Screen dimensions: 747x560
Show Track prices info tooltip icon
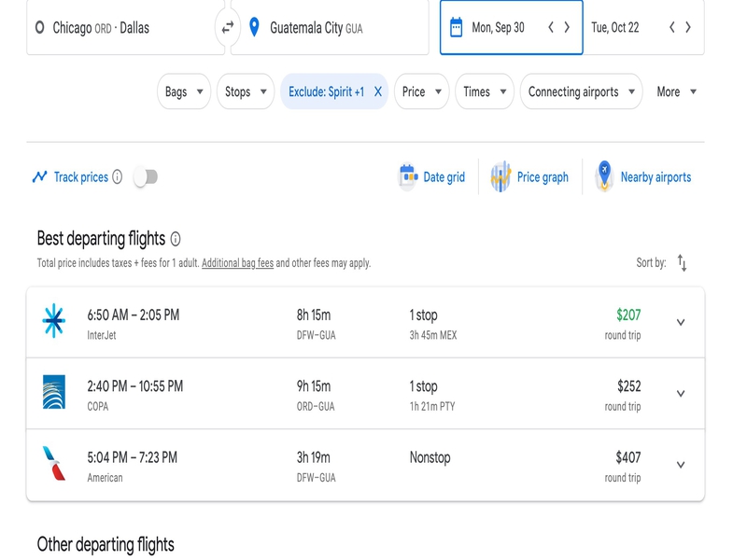tap(118, 177)
